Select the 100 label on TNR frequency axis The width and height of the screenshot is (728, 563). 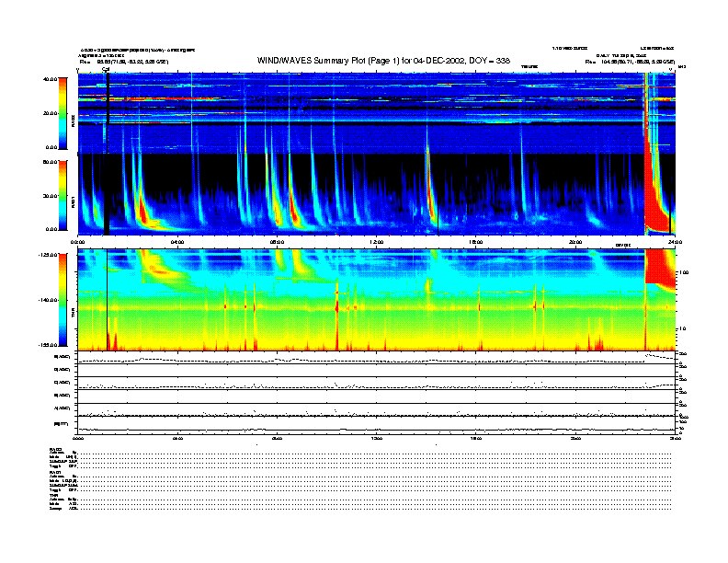coord(683,272)
